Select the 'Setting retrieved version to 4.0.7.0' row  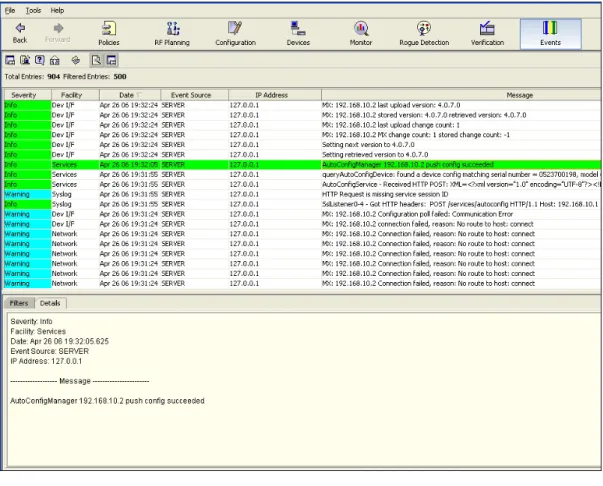(x=302, y=155)
